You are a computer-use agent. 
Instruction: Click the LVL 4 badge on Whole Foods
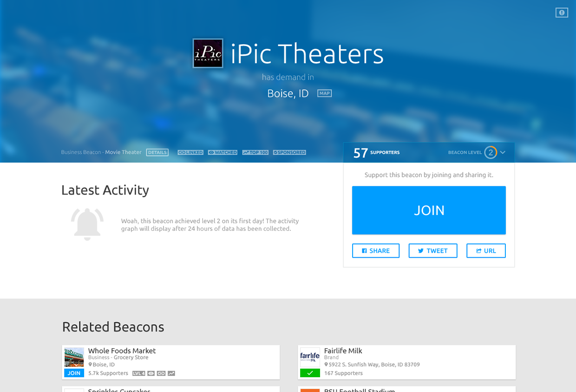tap(139, 373)
